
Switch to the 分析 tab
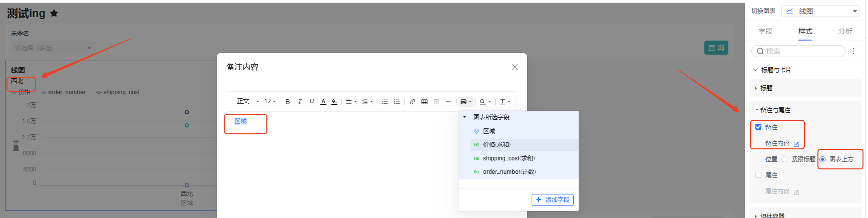pos(845,31)
